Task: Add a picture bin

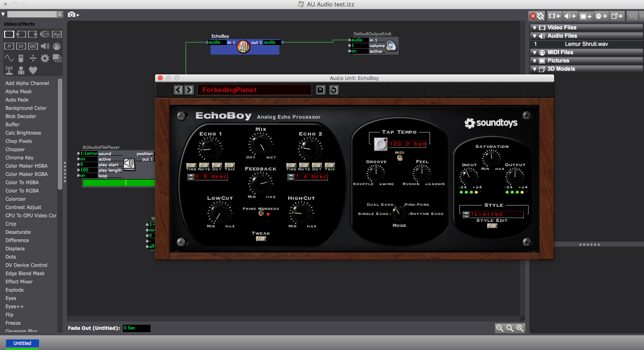Action: (x=586, y=16)
